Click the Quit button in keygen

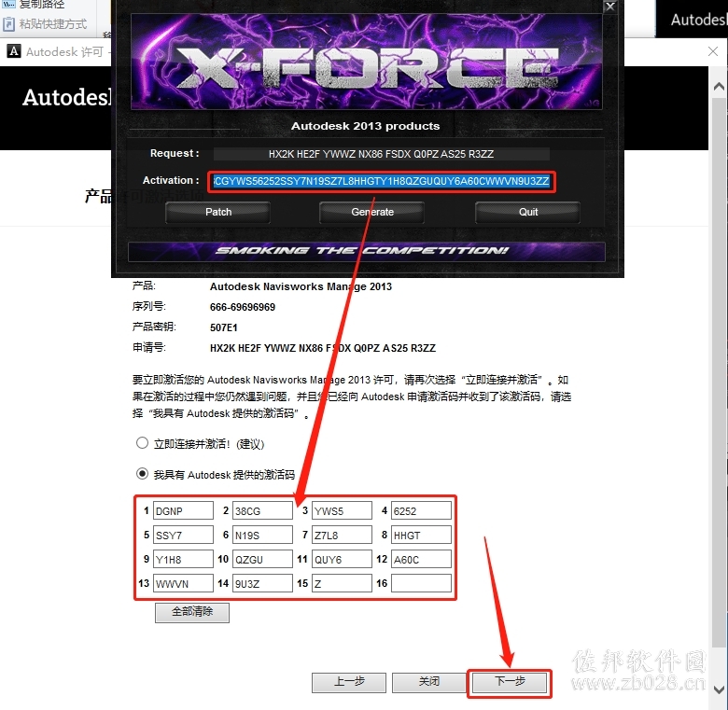528,212
